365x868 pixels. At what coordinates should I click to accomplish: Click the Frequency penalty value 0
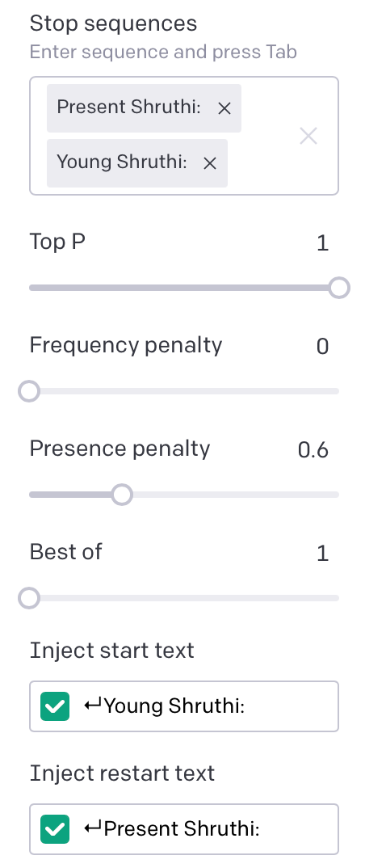322,347
